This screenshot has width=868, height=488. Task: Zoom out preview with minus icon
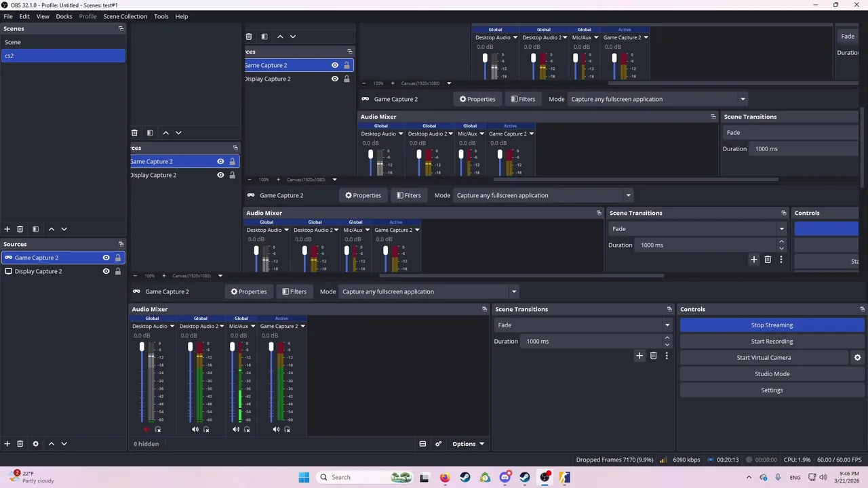pos(135,276)
